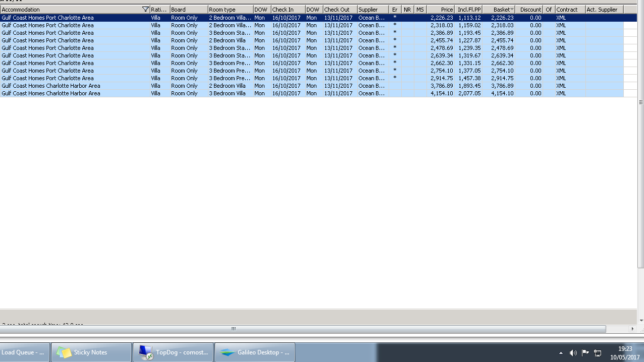
Task: Select the Incl.Fl.PP value 1,113.12
Action: pyautogui.click(x=469, y=18)
